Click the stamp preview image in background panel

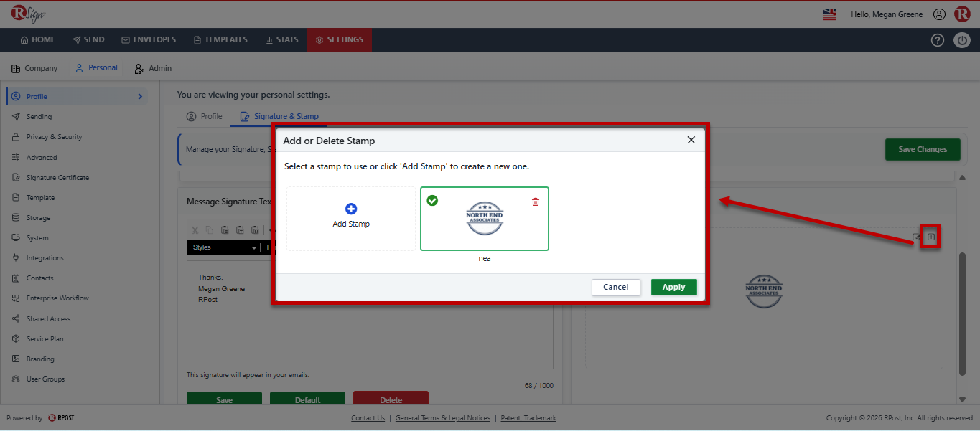(x=763, y=291)
